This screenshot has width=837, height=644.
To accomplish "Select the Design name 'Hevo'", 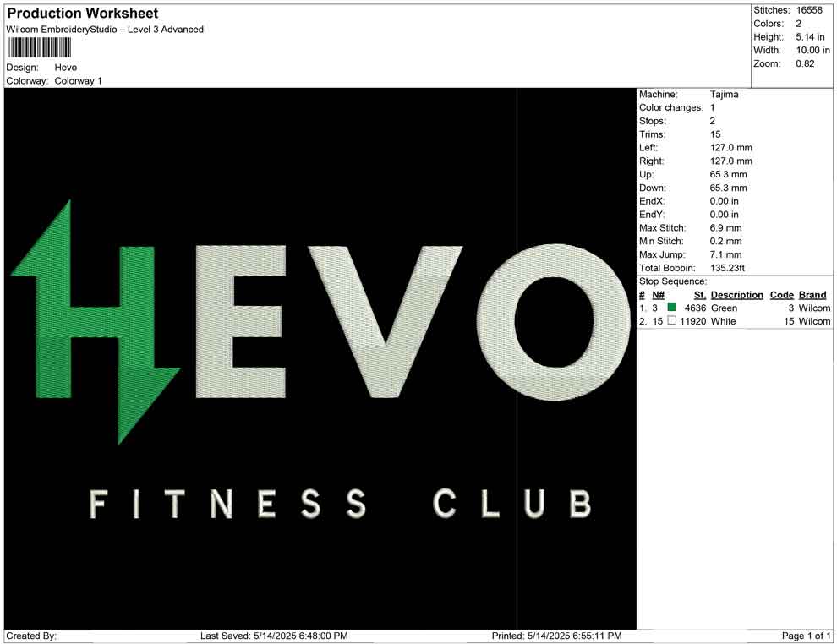I will pos(66,68).
